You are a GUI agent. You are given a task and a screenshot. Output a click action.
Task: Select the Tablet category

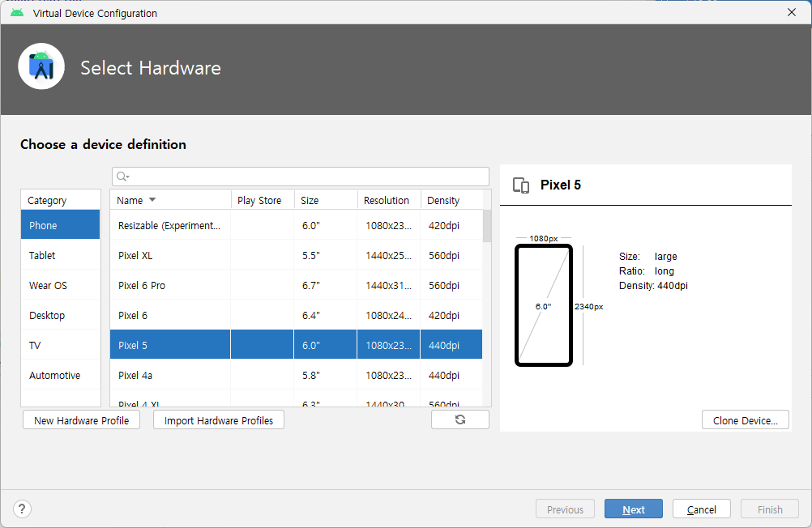(60, 255)
